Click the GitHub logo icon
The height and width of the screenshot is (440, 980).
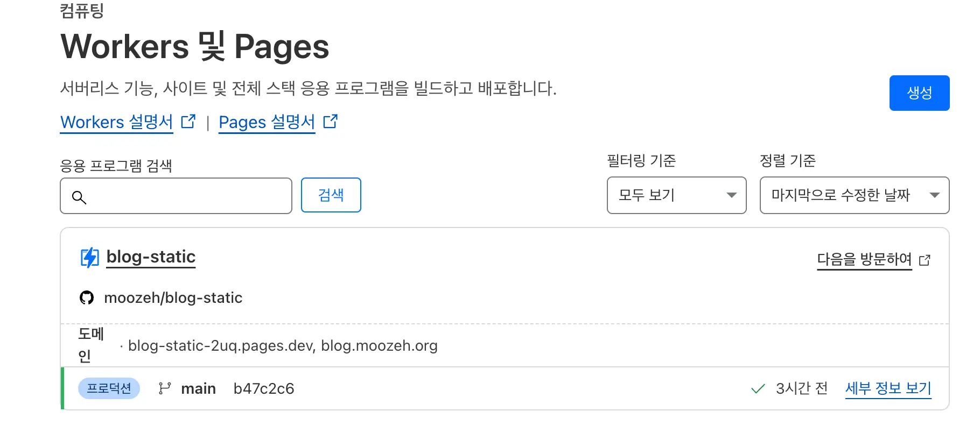click(87, 297)
